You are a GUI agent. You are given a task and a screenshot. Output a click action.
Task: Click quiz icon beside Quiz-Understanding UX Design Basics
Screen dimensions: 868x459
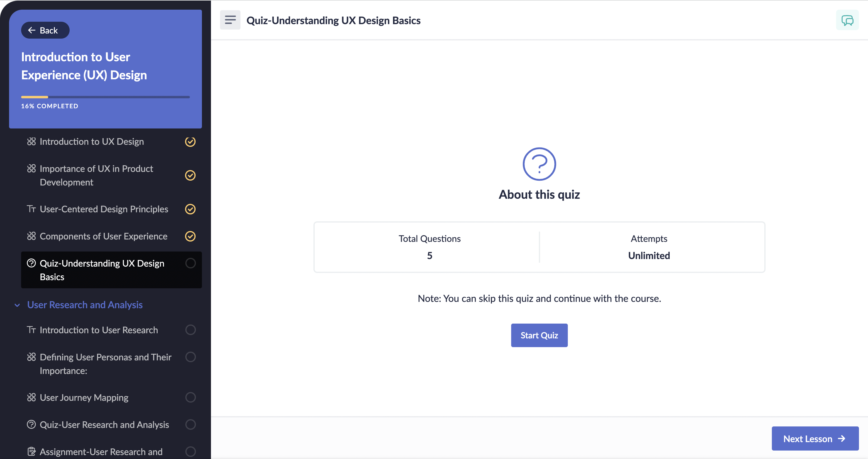31,263
